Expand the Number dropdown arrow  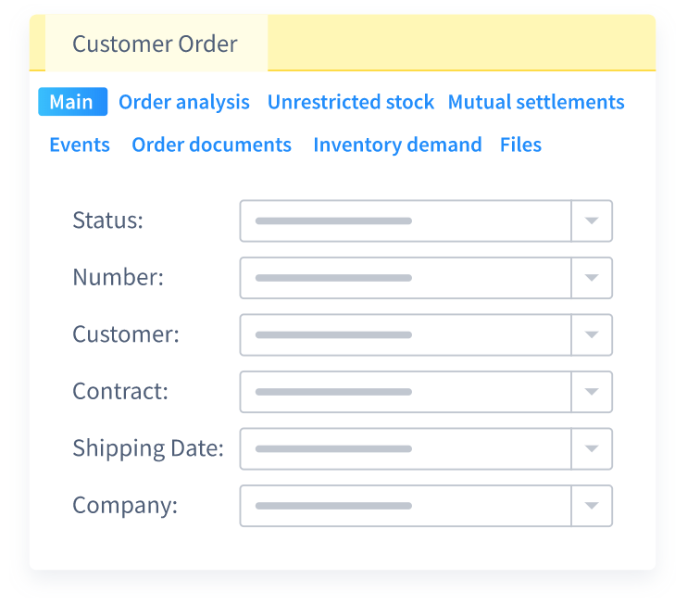pos(592,278)
